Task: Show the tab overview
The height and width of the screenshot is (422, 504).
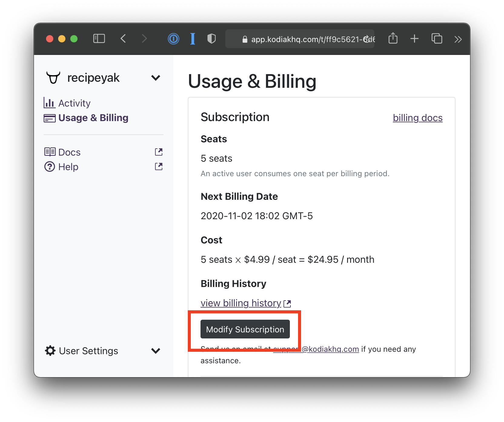Action: pyautogui.click(x=437, y=39)
